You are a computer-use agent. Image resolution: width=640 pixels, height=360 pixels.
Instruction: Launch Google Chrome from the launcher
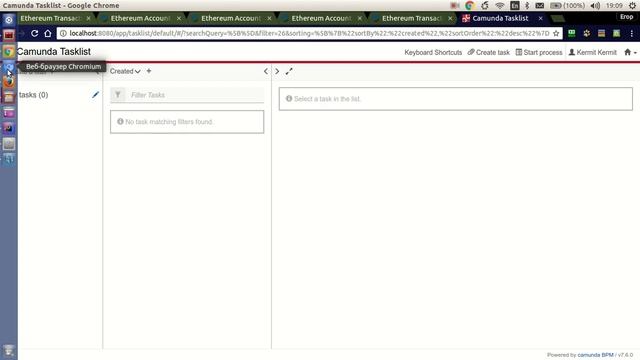point(9,51)
